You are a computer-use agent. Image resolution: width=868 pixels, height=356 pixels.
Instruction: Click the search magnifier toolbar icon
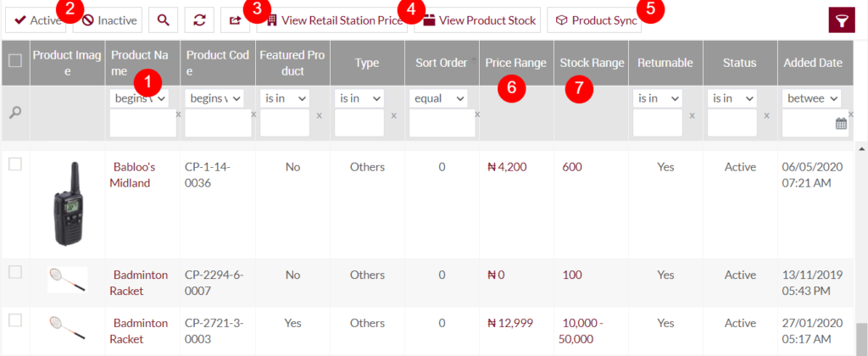click(164, 19)
